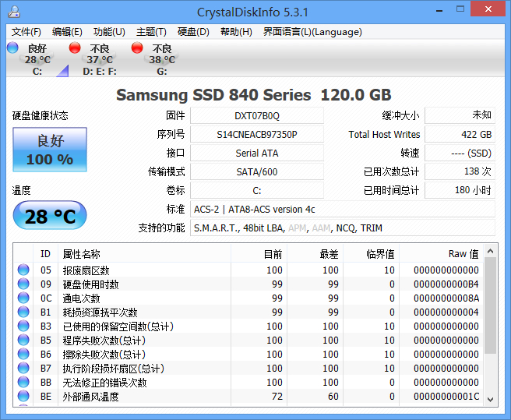Click the status orb for attribute 09 row

23,284
